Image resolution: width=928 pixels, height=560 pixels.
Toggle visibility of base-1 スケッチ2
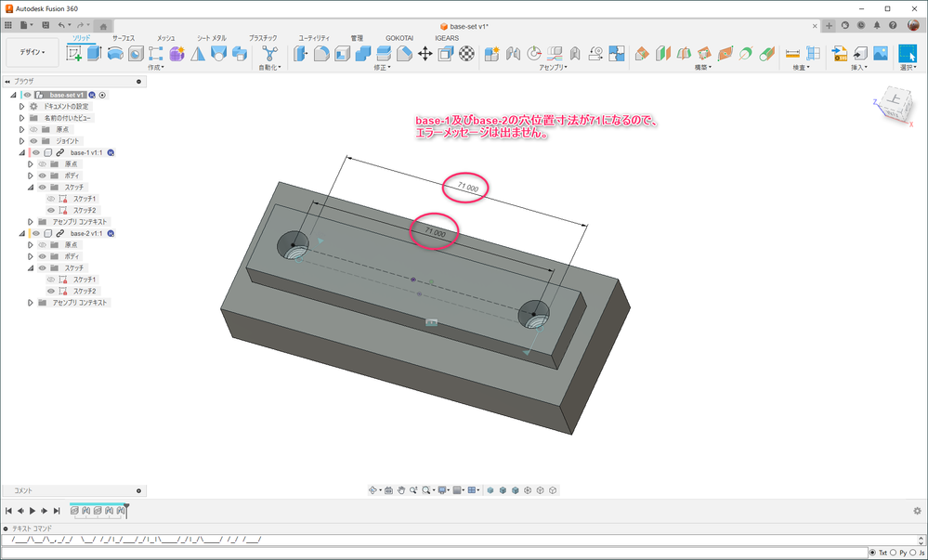tap(51, 210)
